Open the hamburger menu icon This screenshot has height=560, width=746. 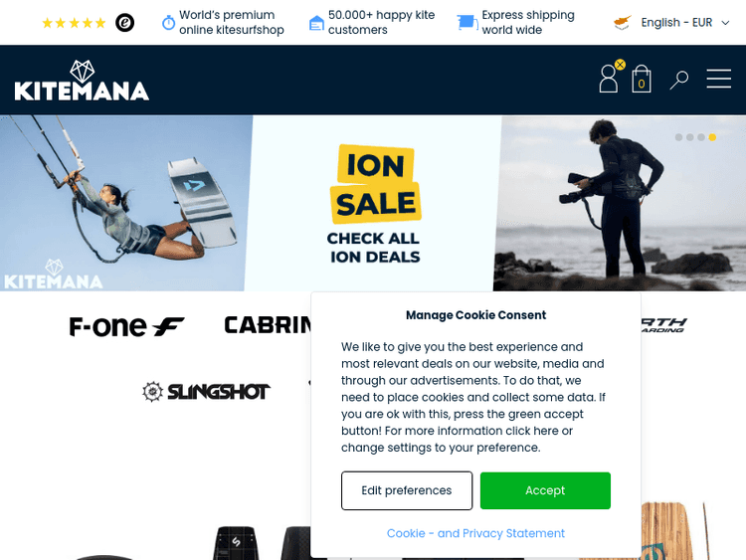coord(718,79)
